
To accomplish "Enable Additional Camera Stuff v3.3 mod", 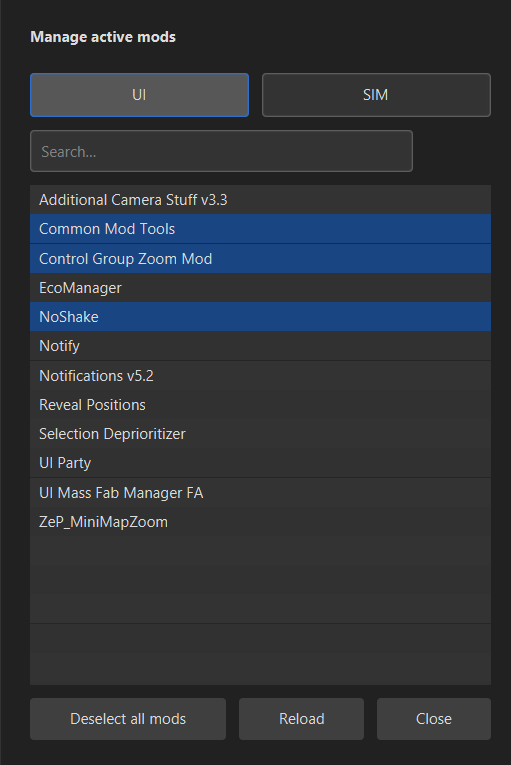I will tap(261, 200).
